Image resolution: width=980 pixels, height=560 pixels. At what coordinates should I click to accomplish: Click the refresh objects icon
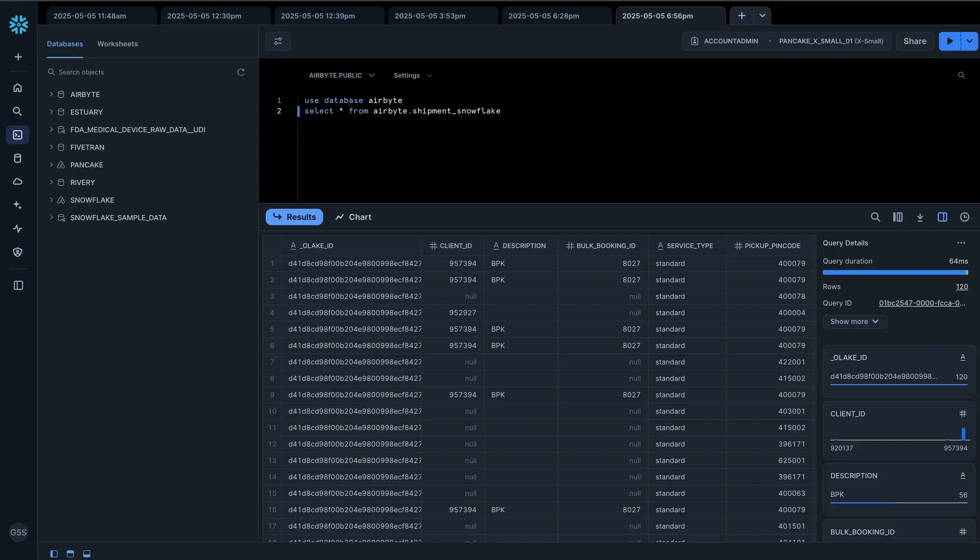click(x=241, y=72)
